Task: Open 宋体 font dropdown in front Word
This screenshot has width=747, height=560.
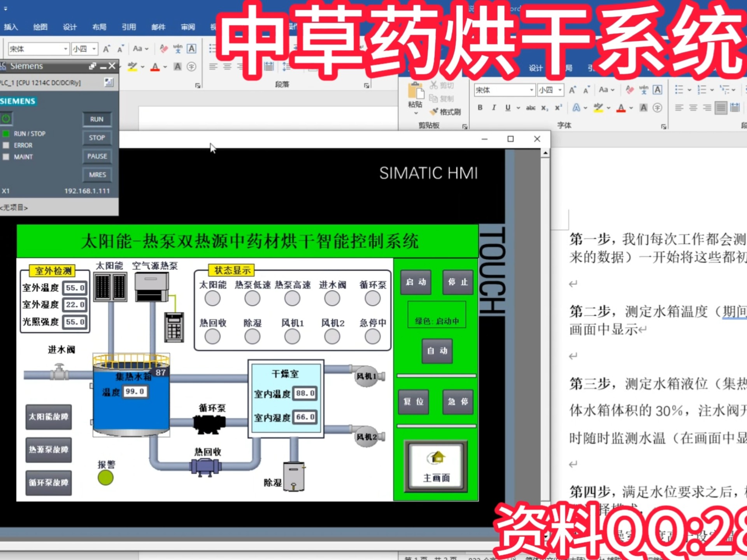Action: 531,90
